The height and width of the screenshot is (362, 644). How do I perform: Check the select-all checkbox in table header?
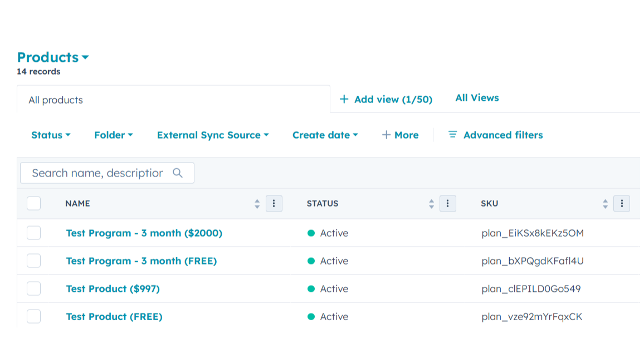33,203
